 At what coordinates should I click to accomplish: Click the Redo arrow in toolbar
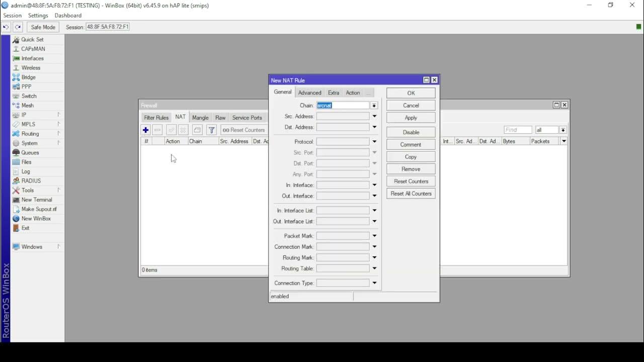pyautogui.click(x=18, y=27)
